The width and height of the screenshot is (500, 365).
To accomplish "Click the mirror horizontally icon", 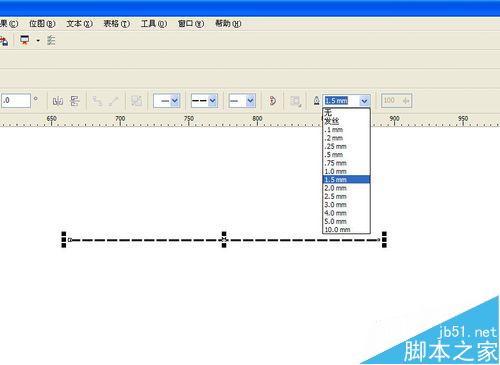I will (58, 101).
